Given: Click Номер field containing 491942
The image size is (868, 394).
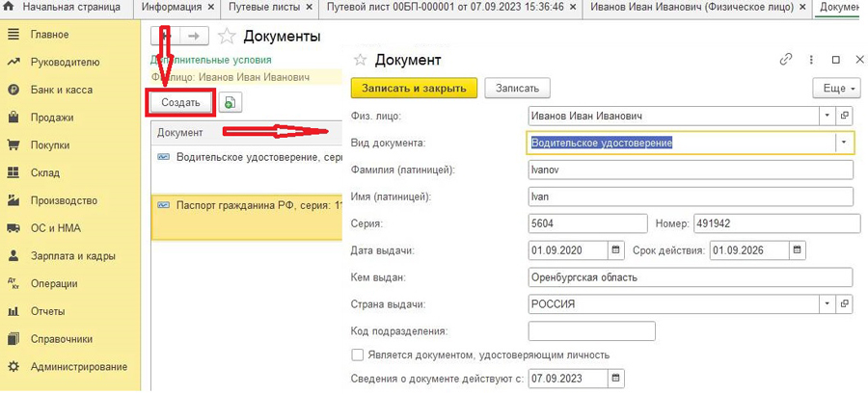Looking at the screenshot, I should tap(776, 223).
